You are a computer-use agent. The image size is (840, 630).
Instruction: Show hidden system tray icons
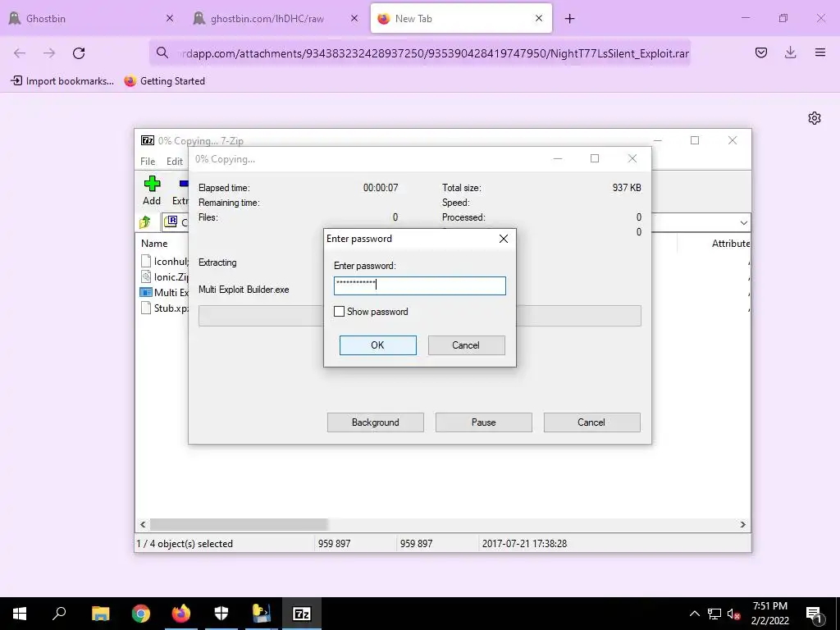pyautogui.click(x=694, y=614)
